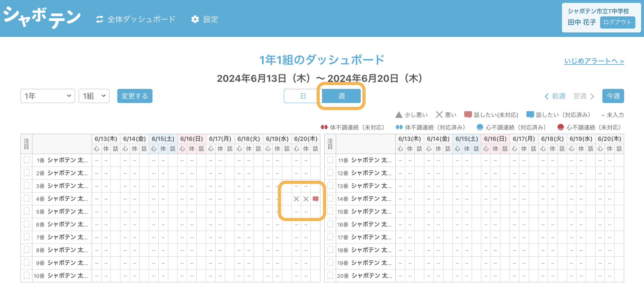The width and height of the screenshot is (644, 300).
Task: Click the gear icon beside 設定
Action: point(195,19)
